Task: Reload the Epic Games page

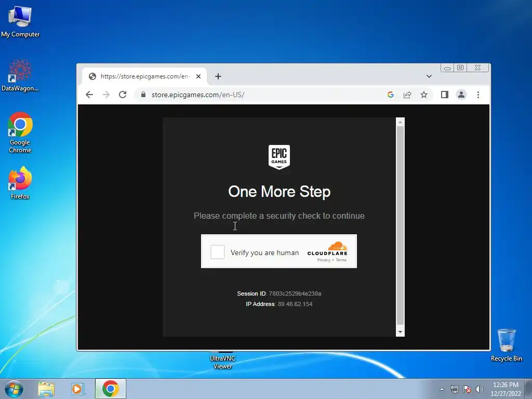Action: coord(123,95)
